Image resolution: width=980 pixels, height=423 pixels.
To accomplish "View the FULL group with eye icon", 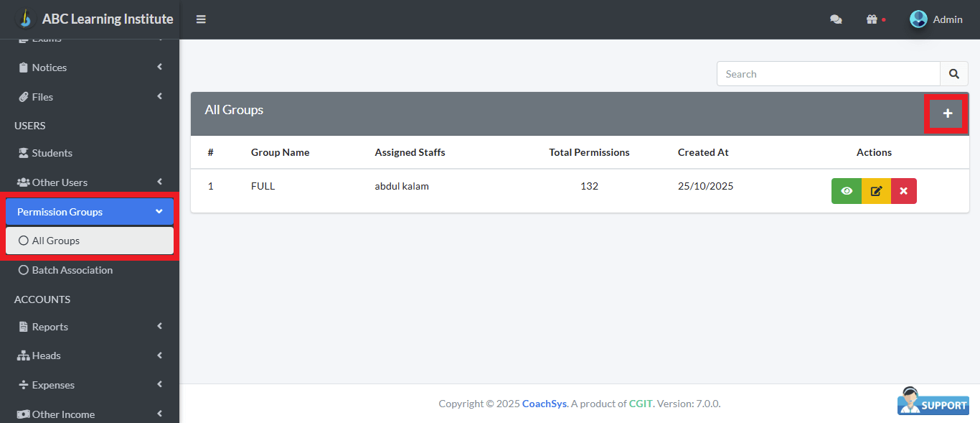I will pyautogui.click(x=847, y=191).
